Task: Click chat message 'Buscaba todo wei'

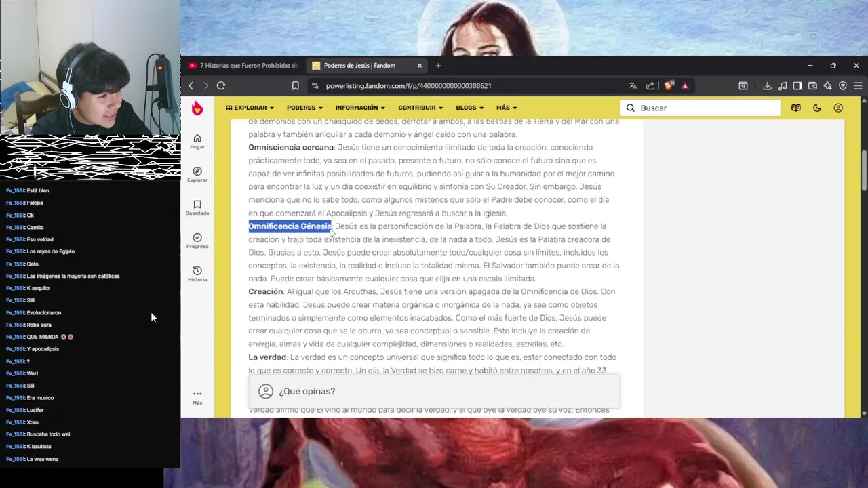Action: coord(48,434)
